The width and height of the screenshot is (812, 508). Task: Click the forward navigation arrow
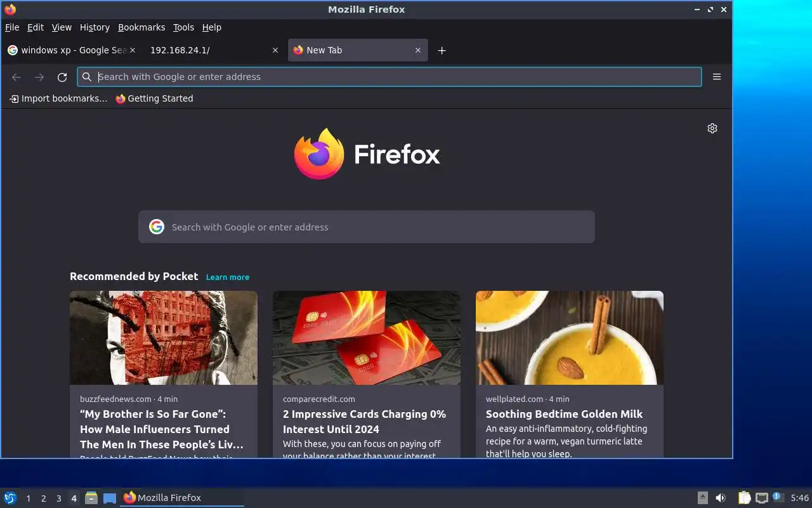tap(39, 77)
